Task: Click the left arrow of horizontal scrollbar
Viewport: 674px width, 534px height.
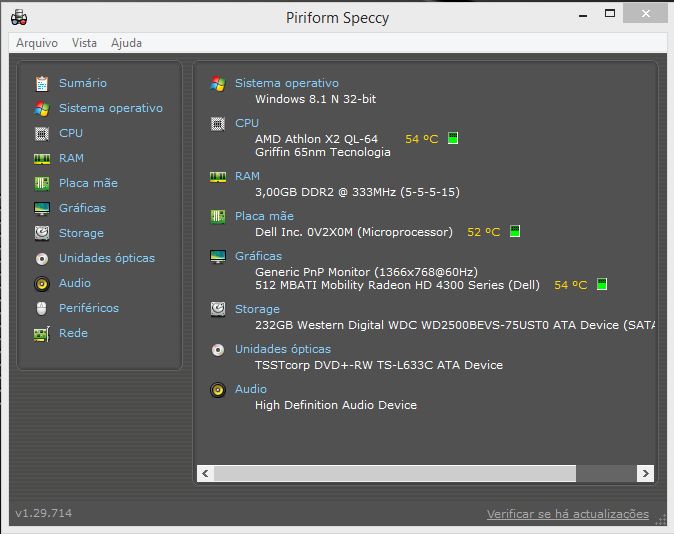Action: (205, 473)
